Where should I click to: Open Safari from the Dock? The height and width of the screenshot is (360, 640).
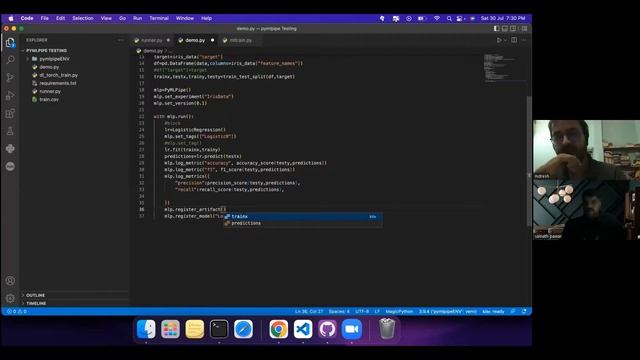click(x=244, y=329)
